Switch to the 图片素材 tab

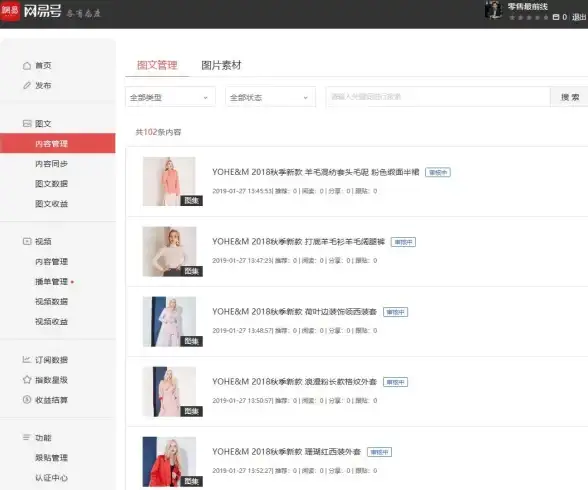pos(221,65)
